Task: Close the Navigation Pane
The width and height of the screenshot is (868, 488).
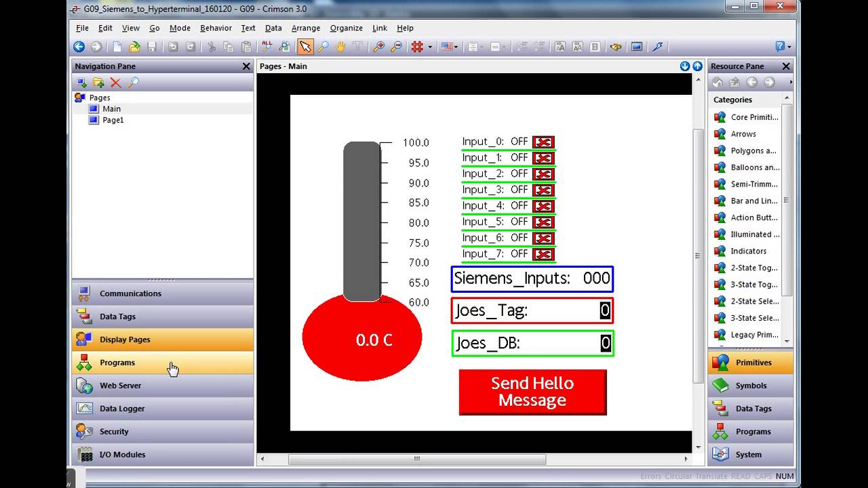Action: click(246, 66)
